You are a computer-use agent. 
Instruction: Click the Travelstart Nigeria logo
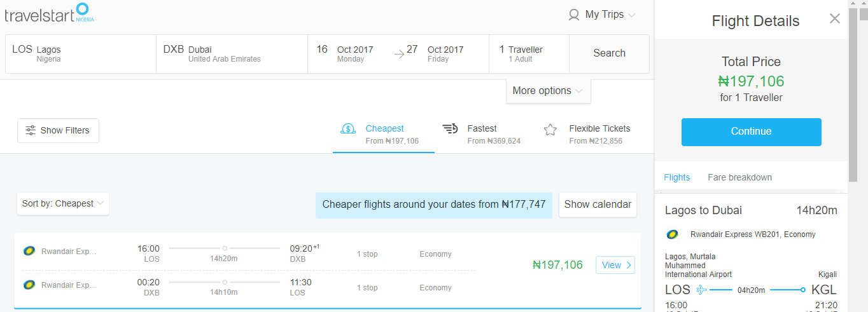pos(50,13)
